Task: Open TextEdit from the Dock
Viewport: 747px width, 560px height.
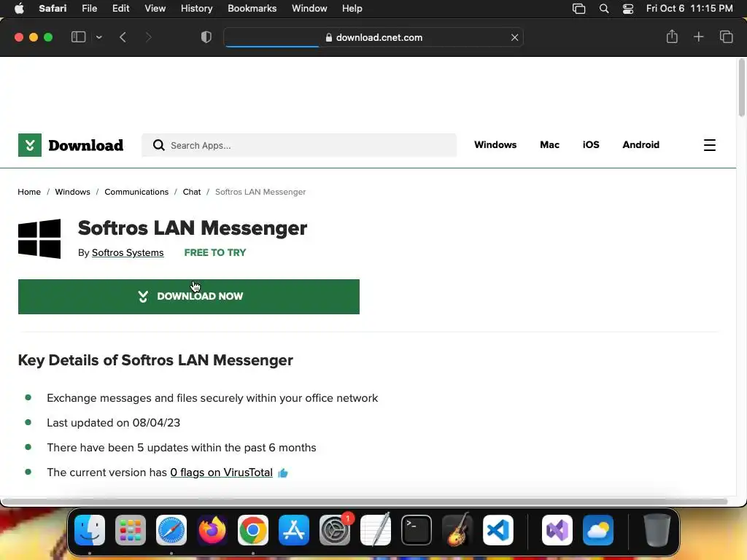Action: pos(376,530)
